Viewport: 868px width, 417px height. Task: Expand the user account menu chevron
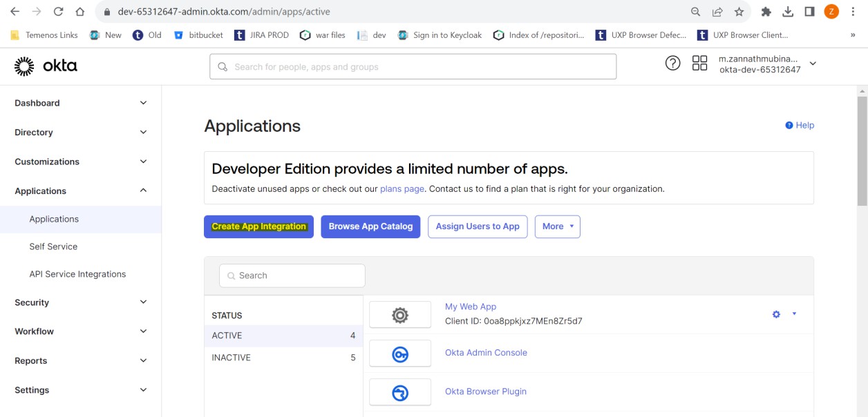813,64
